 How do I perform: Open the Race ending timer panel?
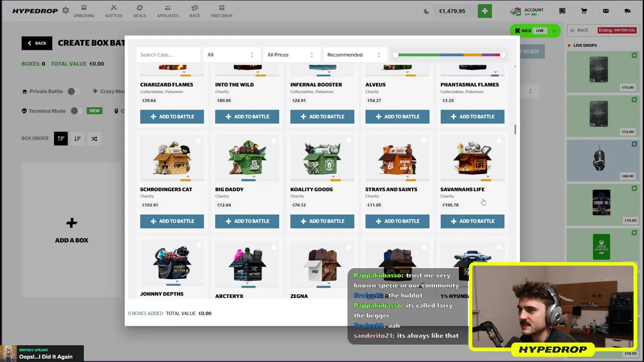[603, 30]
